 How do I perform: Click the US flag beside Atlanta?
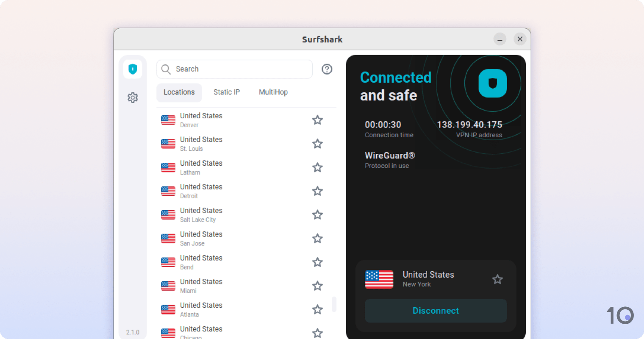[168, 309]
